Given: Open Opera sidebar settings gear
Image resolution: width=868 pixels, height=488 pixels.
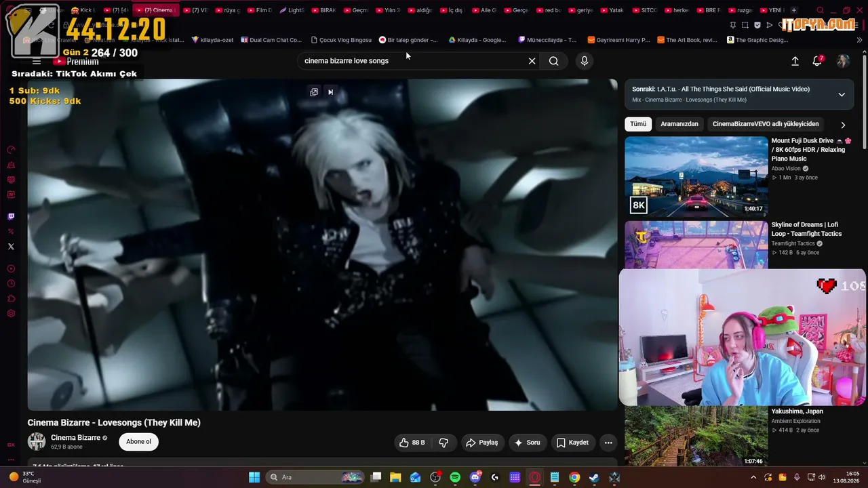Looking at the screenshot, I should pyautogui.click(x=11, y=314).
